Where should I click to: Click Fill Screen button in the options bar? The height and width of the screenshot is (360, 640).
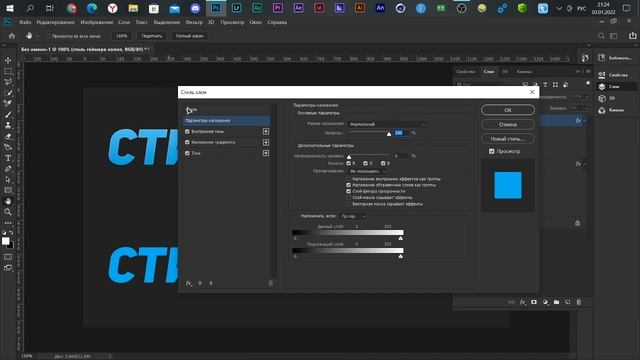pyautogui.click(x=189, y=36)
